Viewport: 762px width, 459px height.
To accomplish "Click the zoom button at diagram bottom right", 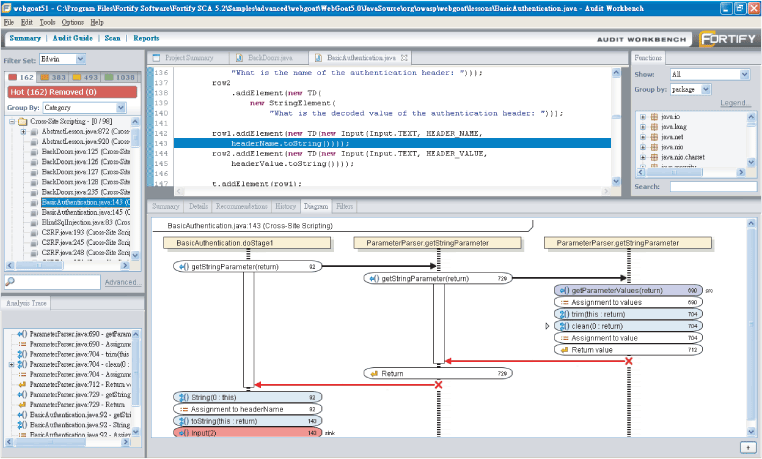I will [748, 447].
